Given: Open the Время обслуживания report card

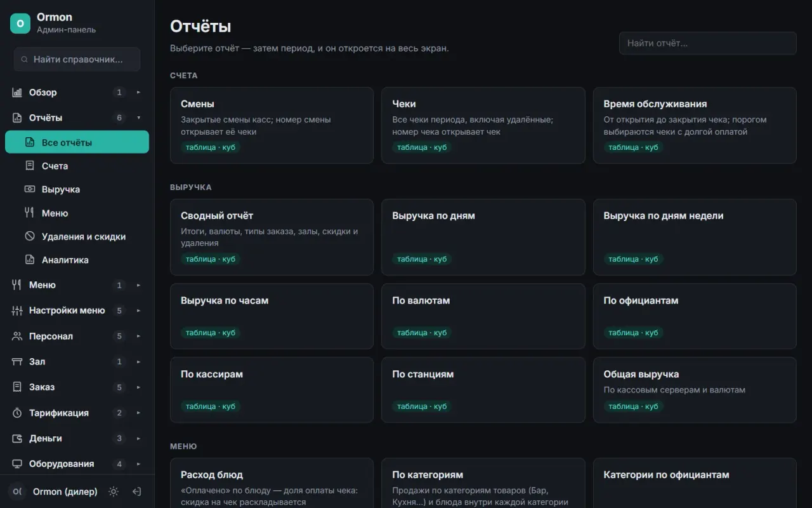Looking at the screenshot, I should coord(695,126).
